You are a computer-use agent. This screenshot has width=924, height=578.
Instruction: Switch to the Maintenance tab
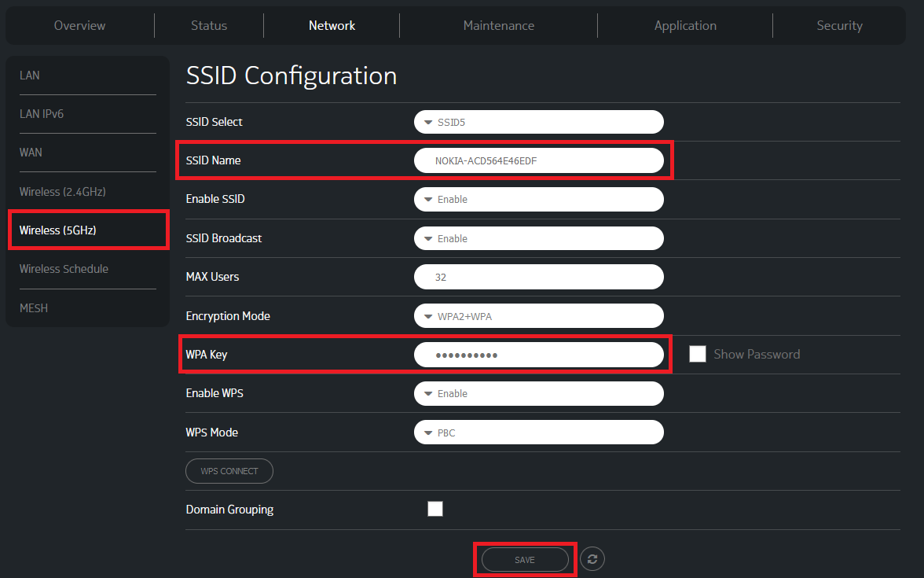pos(498,25)
